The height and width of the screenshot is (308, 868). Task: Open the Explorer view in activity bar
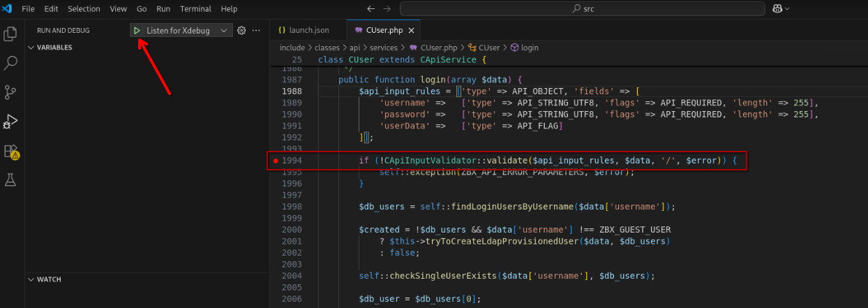[x=10, y=34]
